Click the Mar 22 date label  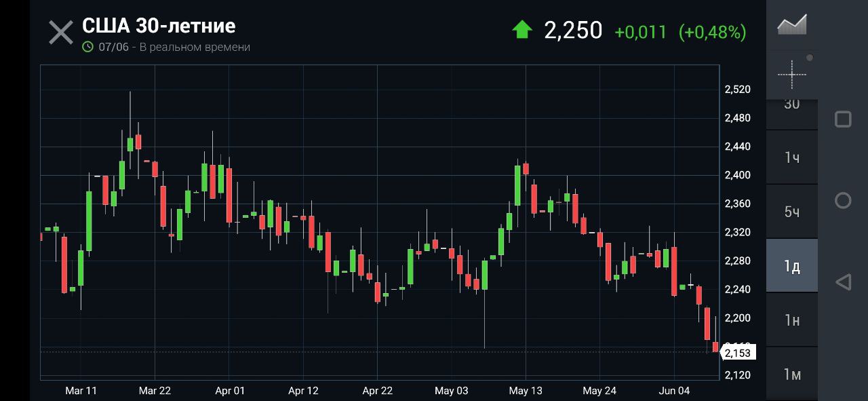coord(155,390)
